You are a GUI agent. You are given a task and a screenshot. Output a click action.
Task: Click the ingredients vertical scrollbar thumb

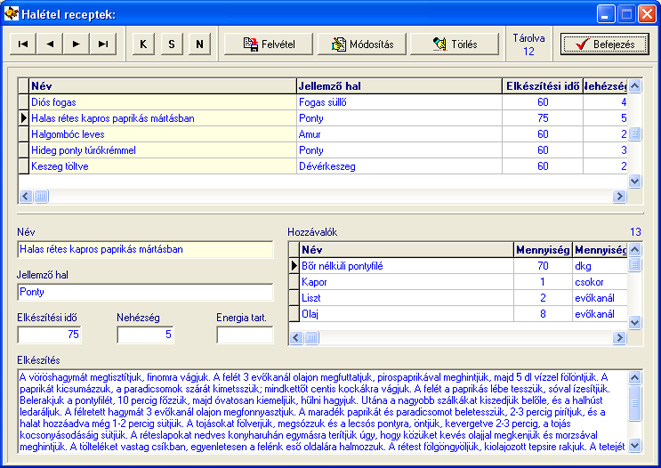coord(635,265)
